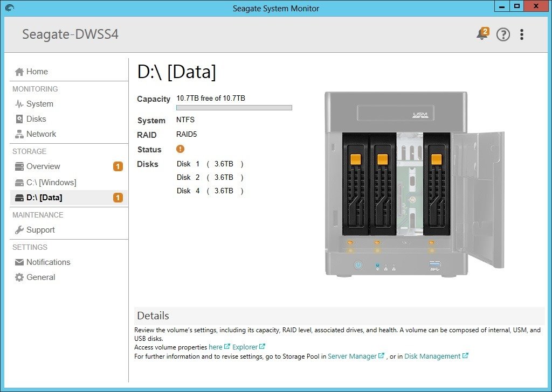This screenshot has width=552, height=392.
Task: Click external link icon after 'here'
Action: (227, 346)
